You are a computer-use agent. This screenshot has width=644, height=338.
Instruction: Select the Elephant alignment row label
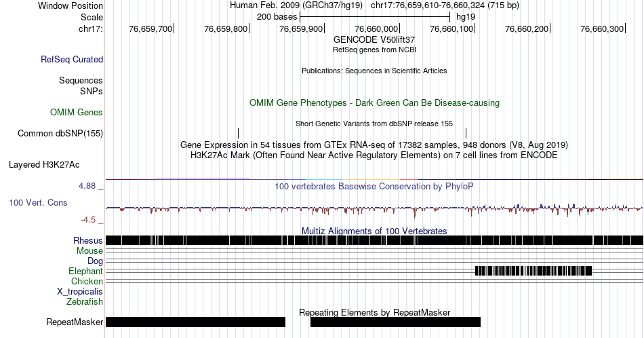86,271
